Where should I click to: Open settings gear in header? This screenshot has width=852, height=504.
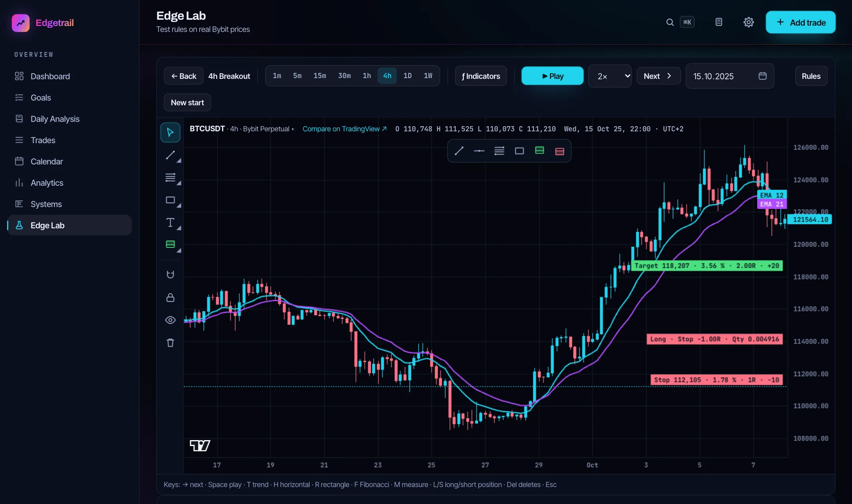pyautogui.click(x=749, y=22)
